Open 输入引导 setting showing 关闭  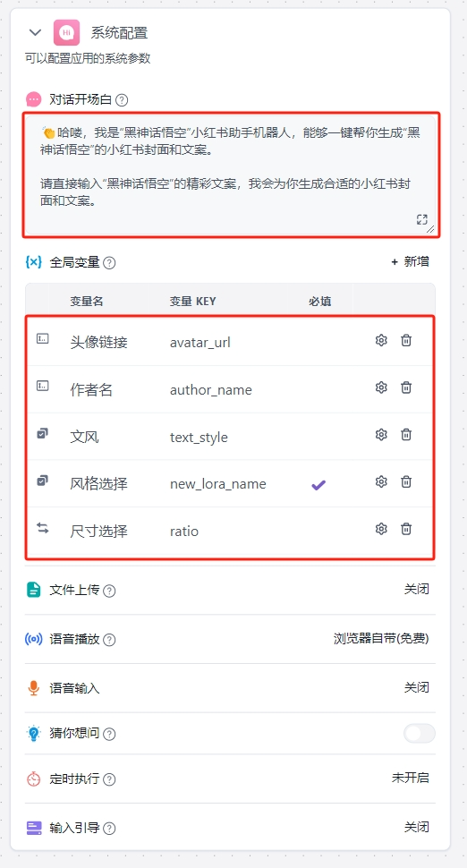416,827
